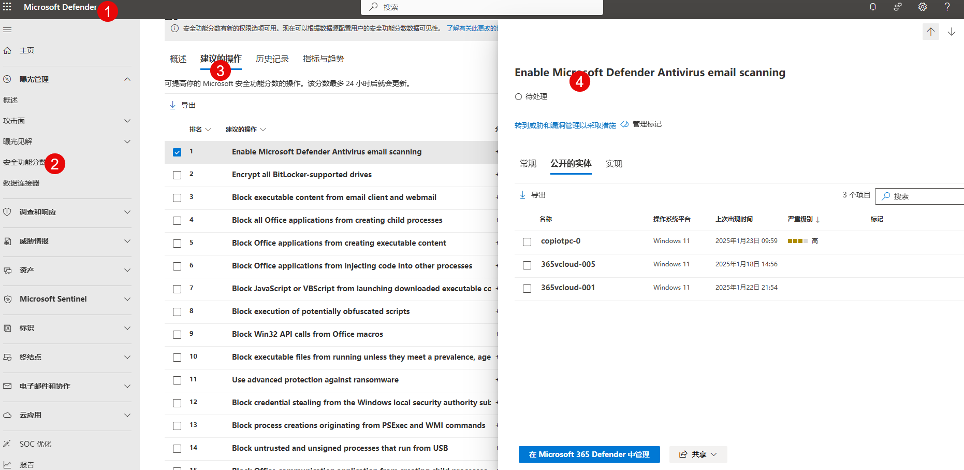
Task: Click the SOC optimization wand icon
Action: [x=7, y=444]
